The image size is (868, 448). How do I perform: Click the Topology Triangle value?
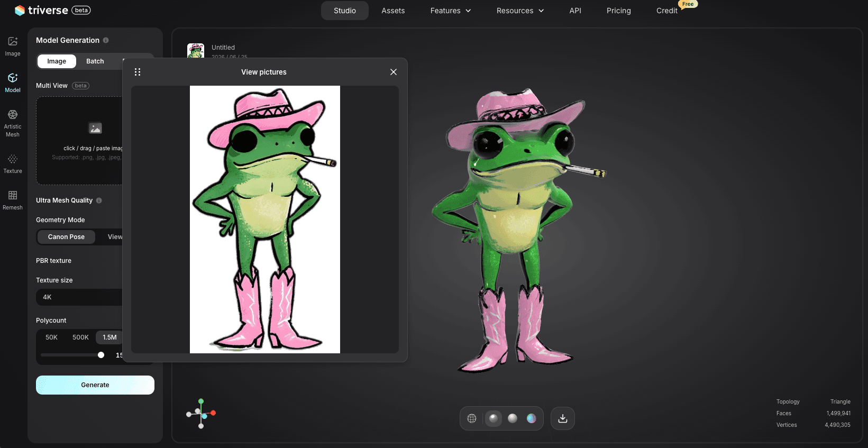840,402
